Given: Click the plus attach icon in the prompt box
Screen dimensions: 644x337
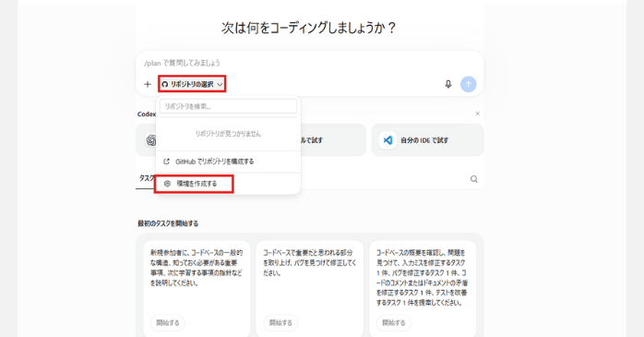Looking at the screenshot, I should pyautogui.click(x=148, y=84).
